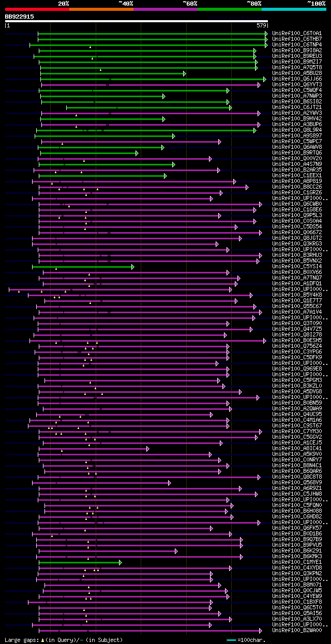331x644 pixels.
Task: Select the UniRef100_Q6JJ66 label
Action: click(297, 79)
